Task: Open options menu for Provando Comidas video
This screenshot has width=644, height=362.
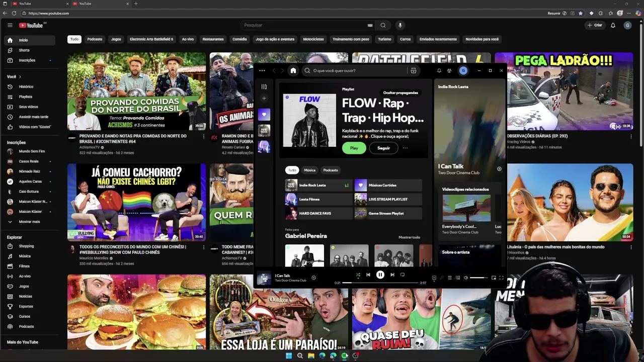Action: pos(204,136)
